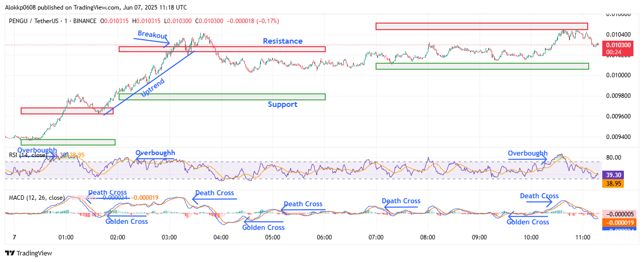
Task: Click the close value C0.010300 in header
Action: 209,21
